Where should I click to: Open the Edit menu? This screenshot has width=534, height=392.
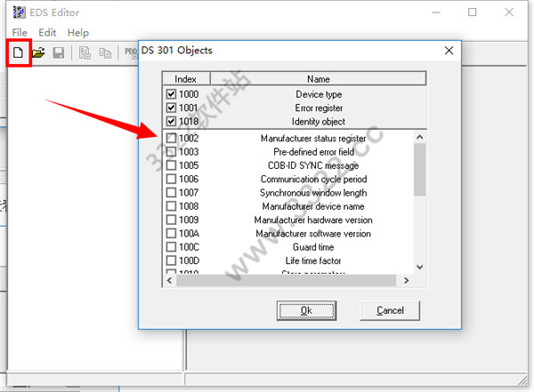[x=47, y=33]
